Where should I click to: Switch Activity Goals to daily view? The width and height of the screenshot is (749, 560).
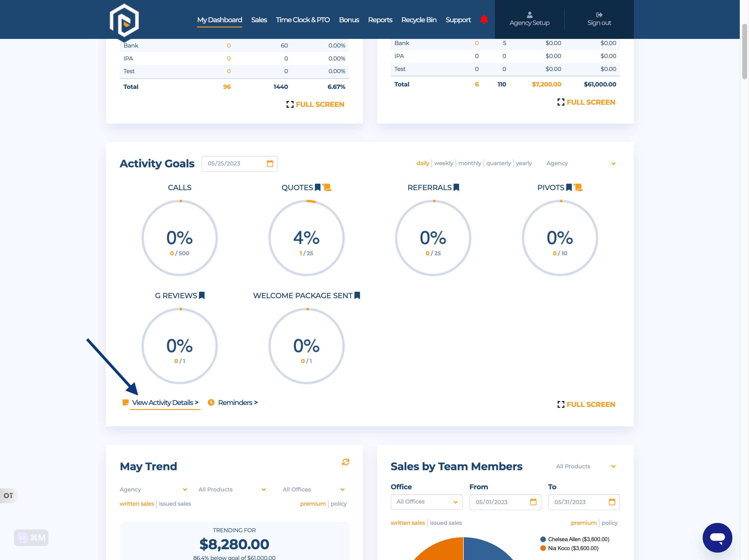(423, 163)
